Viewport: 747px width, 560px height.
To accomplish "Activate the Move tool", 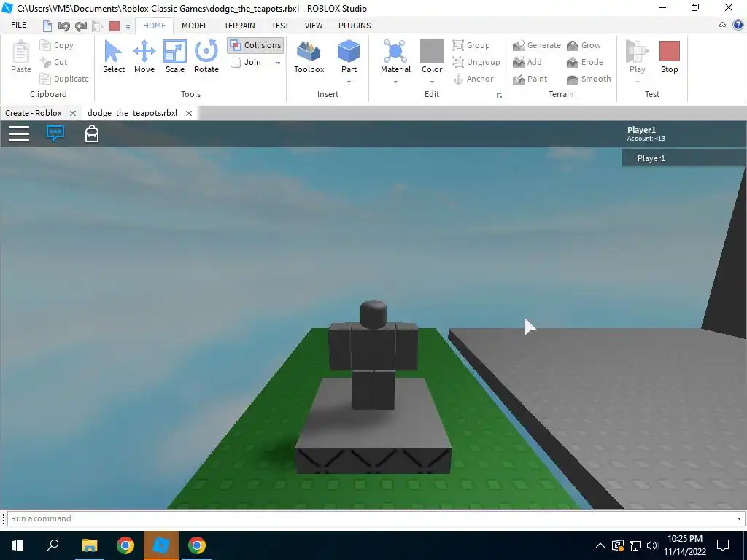I will click(x=144, y=57).
